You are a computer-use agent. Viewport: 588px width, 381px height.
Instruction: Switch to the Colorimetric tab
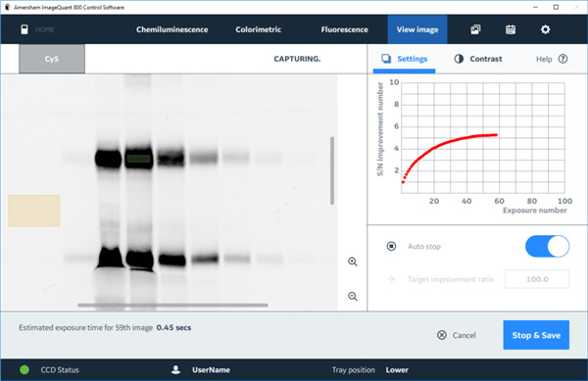[x=259, y=29]
